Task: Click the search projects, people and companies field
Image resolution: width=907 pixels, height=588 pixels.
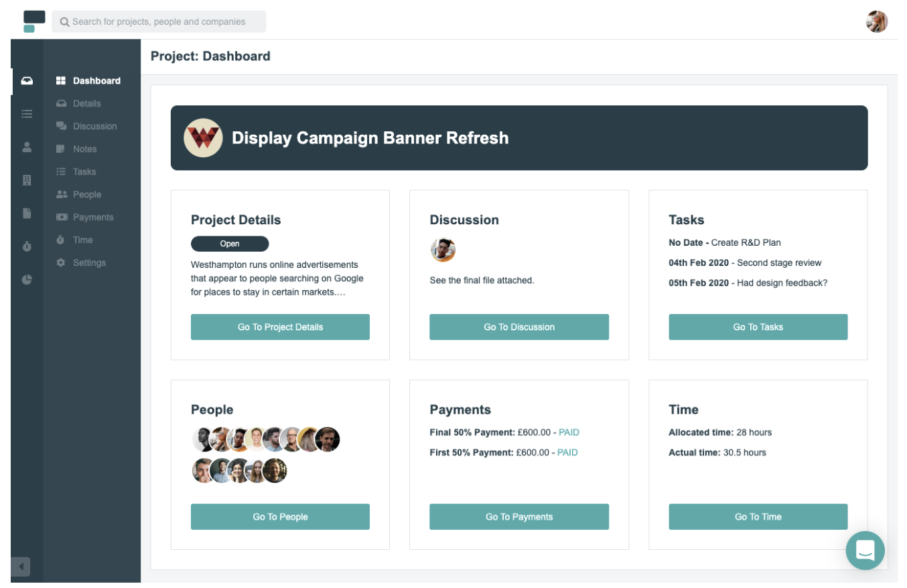Action: 159,21
